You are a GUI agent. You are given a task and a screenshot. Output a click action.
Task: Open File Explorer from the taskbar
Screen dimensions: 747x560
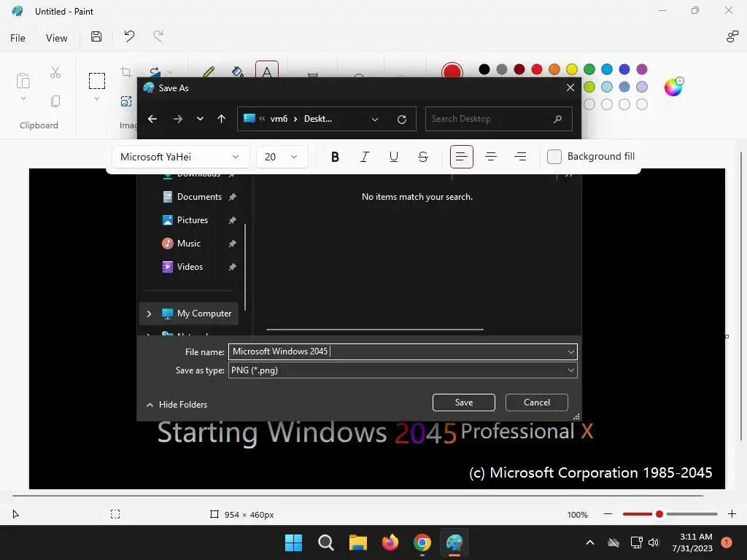tap(357, 542)
